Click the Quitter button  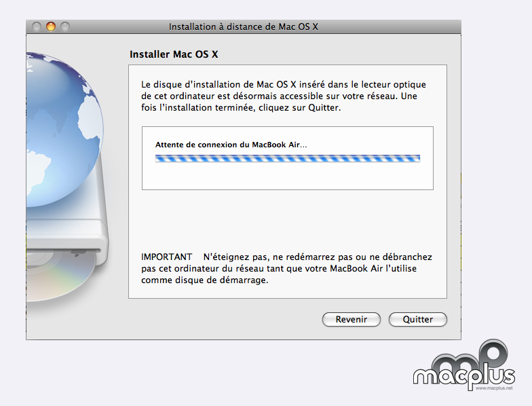418,319
